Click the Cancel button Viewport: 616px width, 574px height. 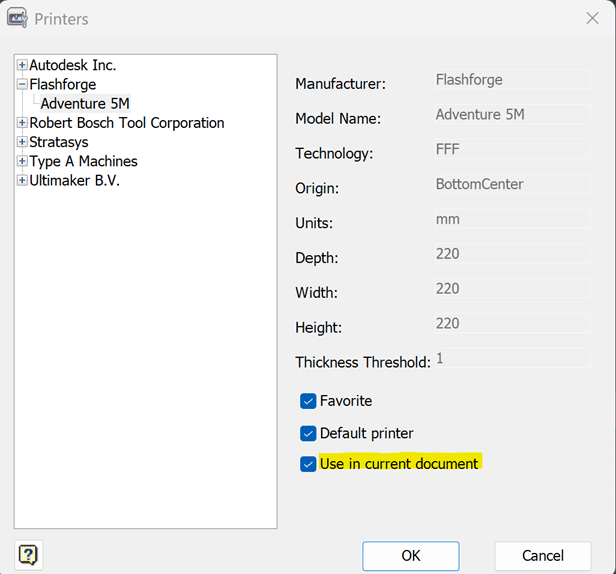pos(543,556)
